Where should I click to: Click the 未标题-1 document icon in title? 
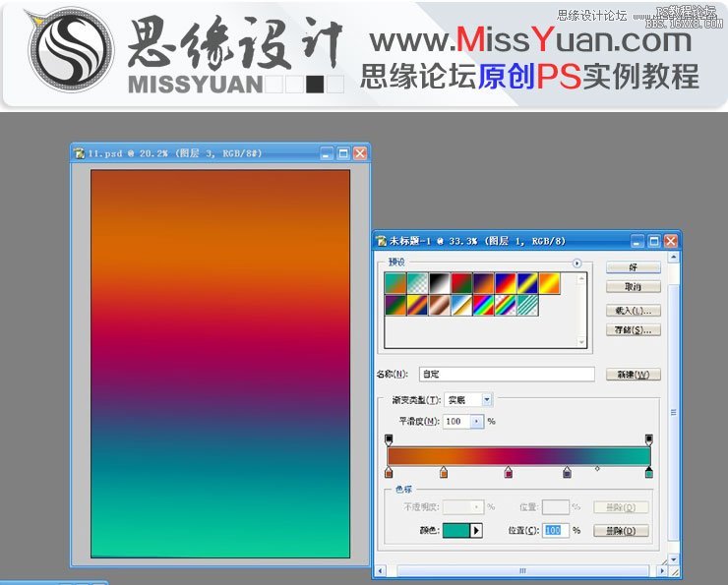(381, 241)
